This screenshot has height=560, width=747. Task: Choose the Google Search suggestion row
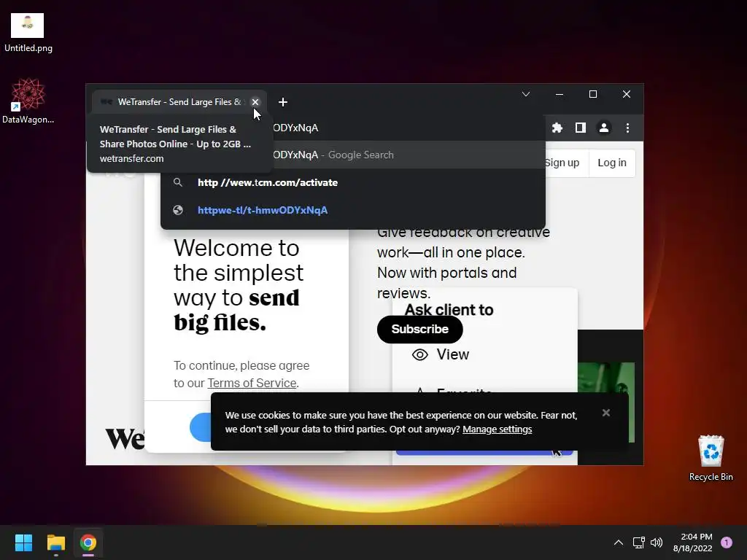coord(353,155)
